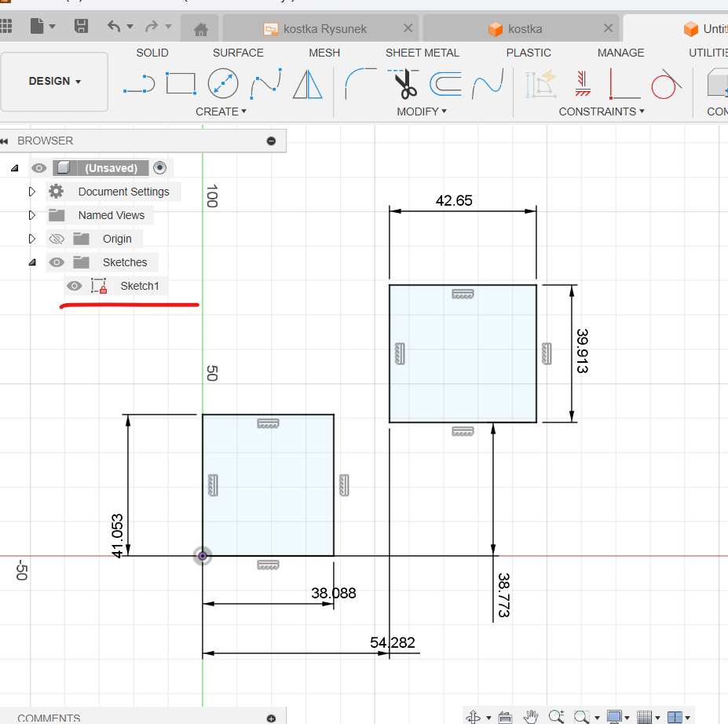The width and height of the screenshot is (728, 724).
Task: Select the Pan hand tool
Action: [531, 717]
